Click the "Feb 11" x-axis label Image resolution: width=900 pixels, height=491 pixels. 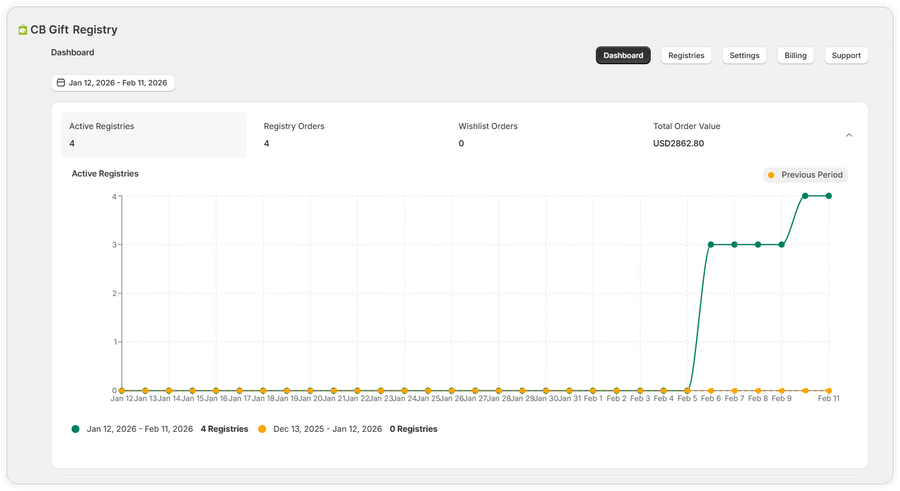(828, 399)
